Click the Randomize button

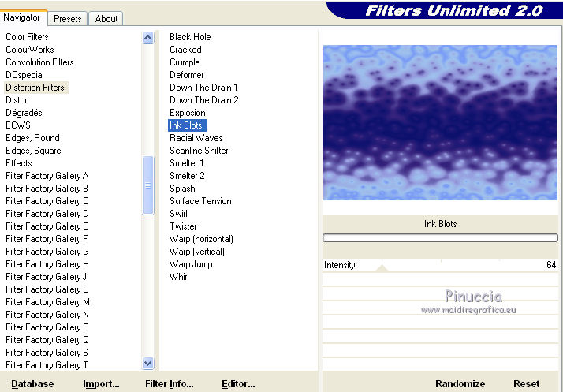[460, 384]
